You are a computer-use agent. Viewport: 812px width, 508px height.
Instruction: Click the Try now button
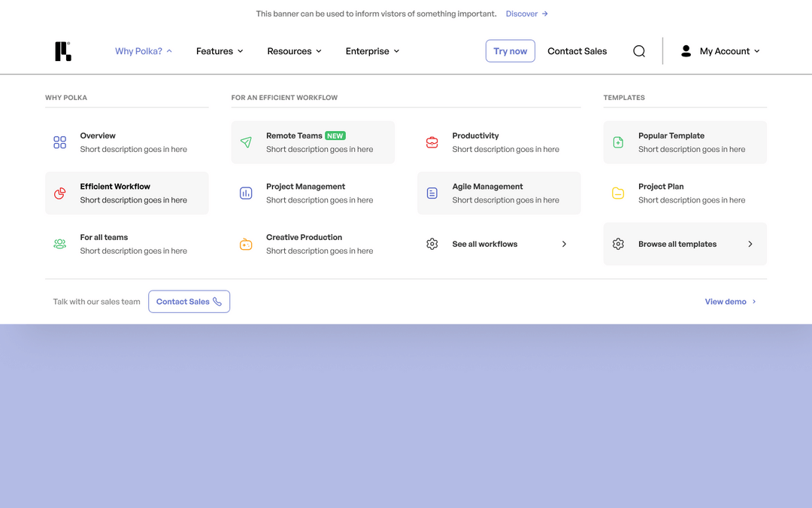pos(510,50)
